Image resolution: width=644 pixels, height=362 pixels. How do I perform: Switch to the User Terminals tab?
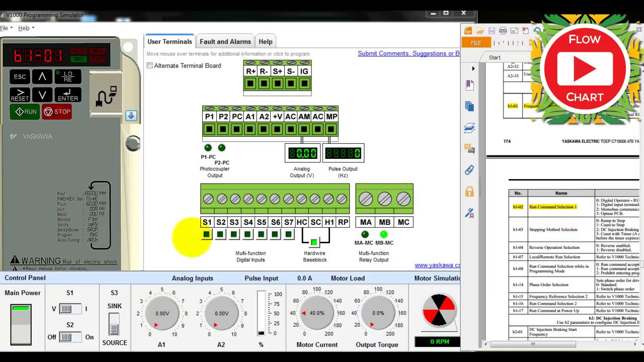[170, 42]
